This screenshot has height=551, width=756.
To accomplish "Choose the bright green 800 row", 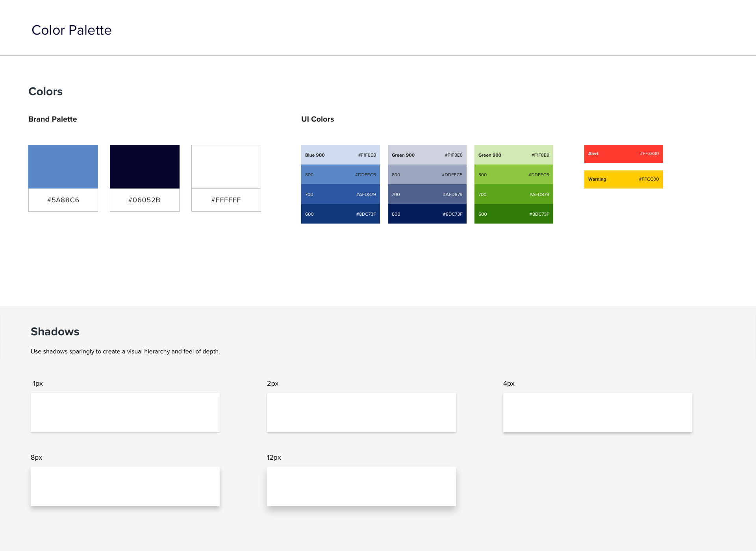I will (513, 175).
